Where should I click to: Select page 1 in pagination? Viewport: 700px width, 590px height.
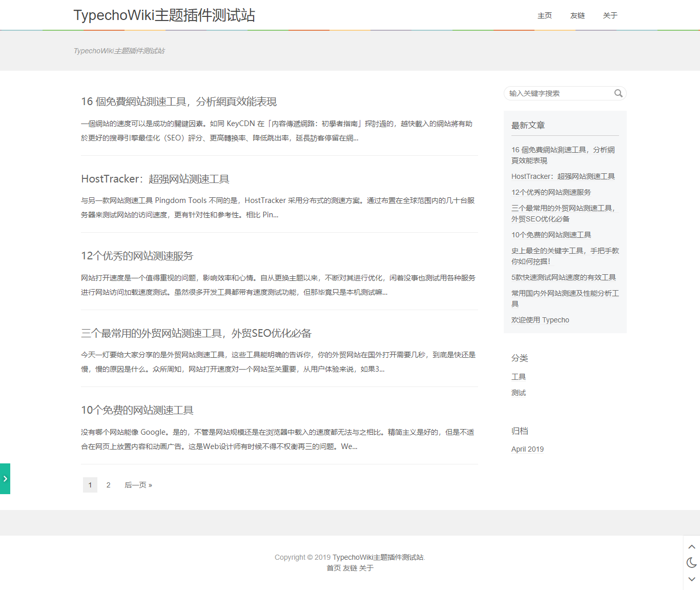pyautogui.click(x=90, y=485)
